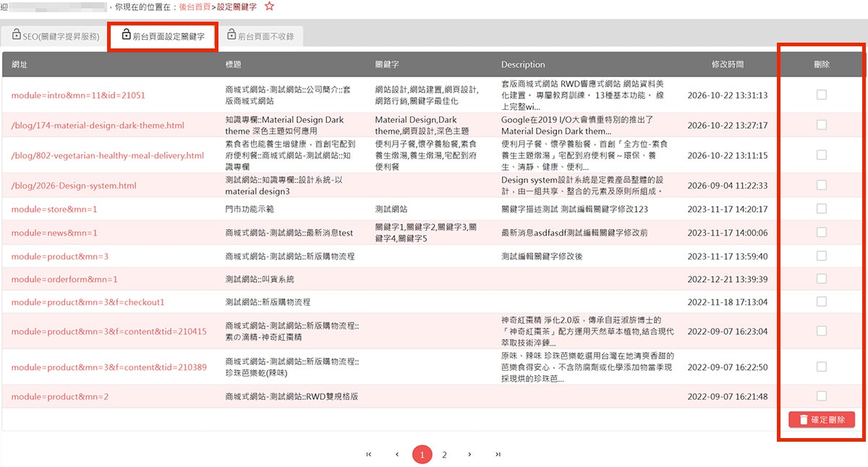Open the tid=210415 product URL link

pyautogui.click(x=109, y=332)
